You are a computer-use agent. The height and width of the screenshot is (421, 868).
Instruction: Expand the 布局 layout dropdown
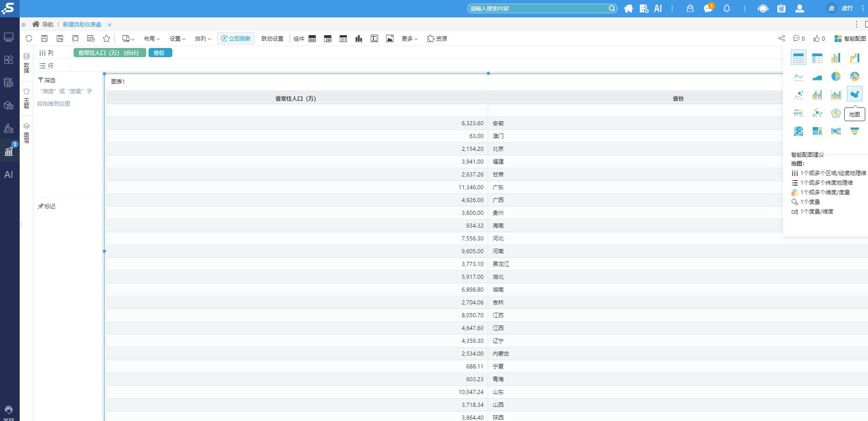tap(152, 39)
